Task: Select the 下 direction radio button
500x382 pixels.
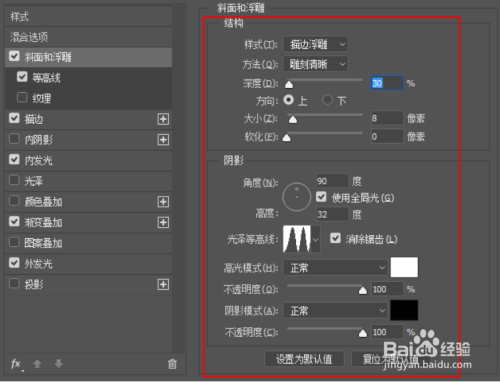Action: pos(327,100)
